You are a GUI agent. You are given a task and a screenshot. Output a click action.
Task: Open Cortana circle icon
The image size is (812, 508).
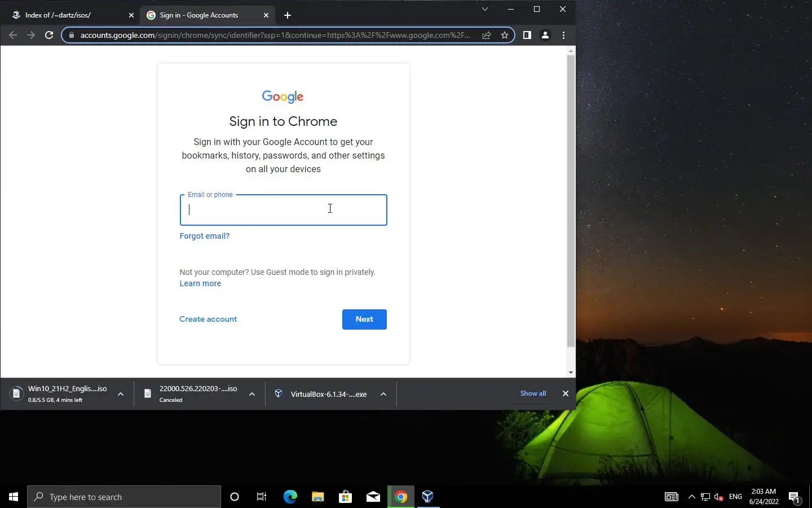235,497
